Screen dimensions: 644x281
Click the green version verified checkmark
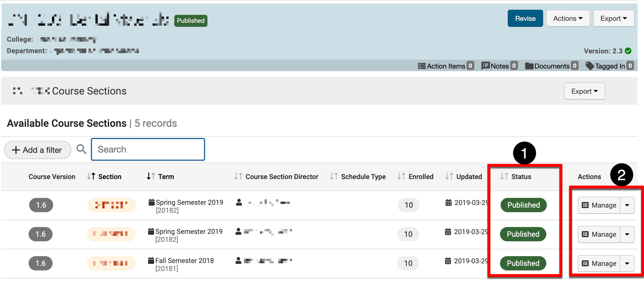coord(628,51)
